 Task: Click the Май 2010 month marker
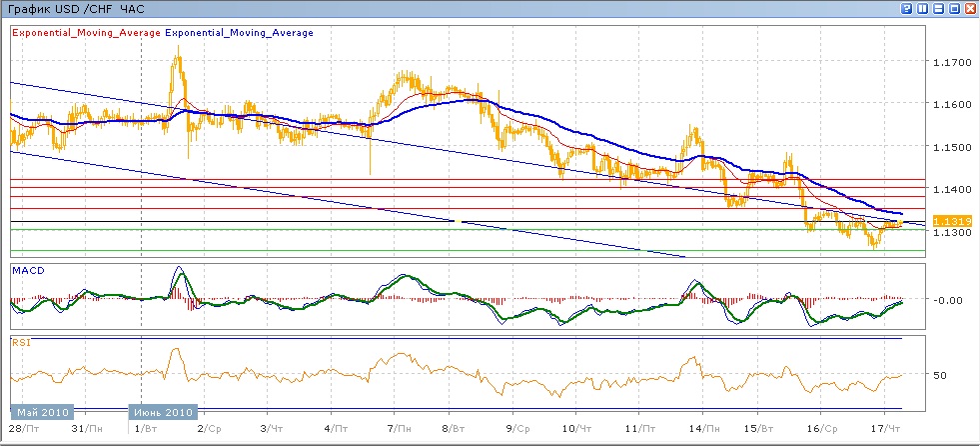click(38, 412)
